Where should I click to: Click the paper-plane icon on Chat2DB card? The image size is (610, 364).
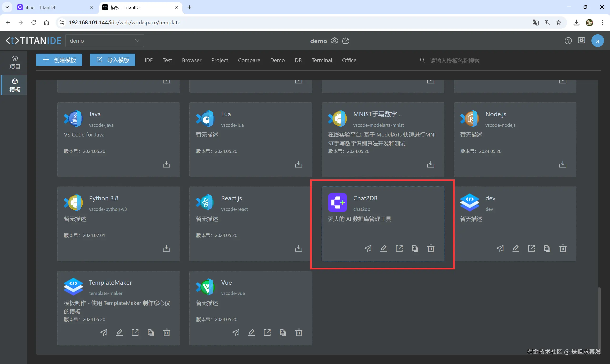point(368,248)
